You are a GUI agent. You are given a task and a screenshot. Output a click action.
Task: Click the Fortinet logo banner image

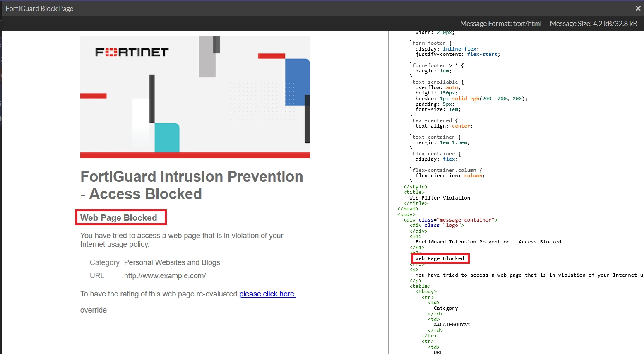[x=195, y=96]
